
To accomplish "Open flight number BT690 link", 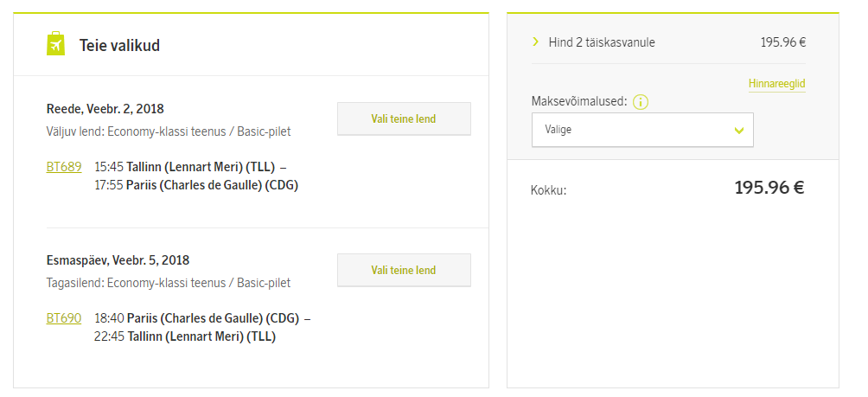I will (x=64, y=318).
